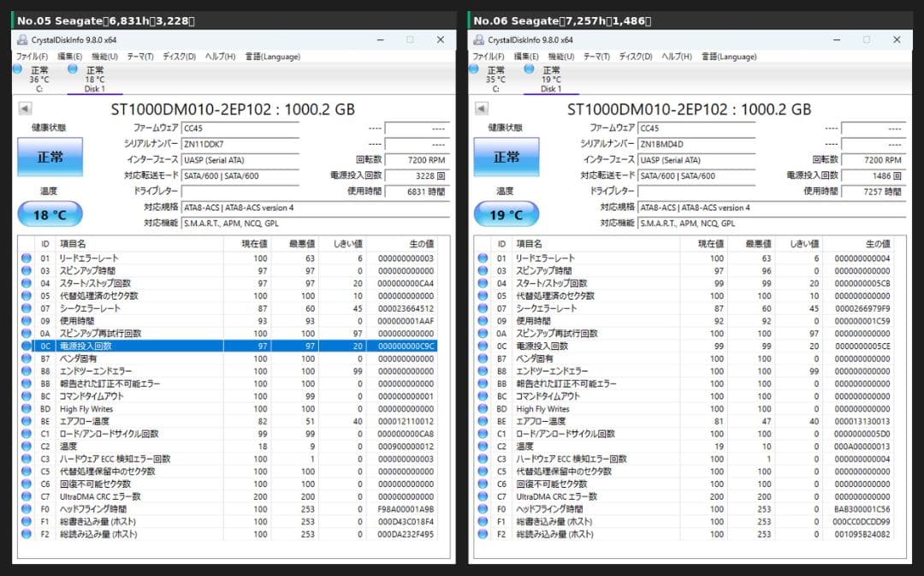Open 編集(E) menu in left window
The image size is (924, 576).
point(69,56)
